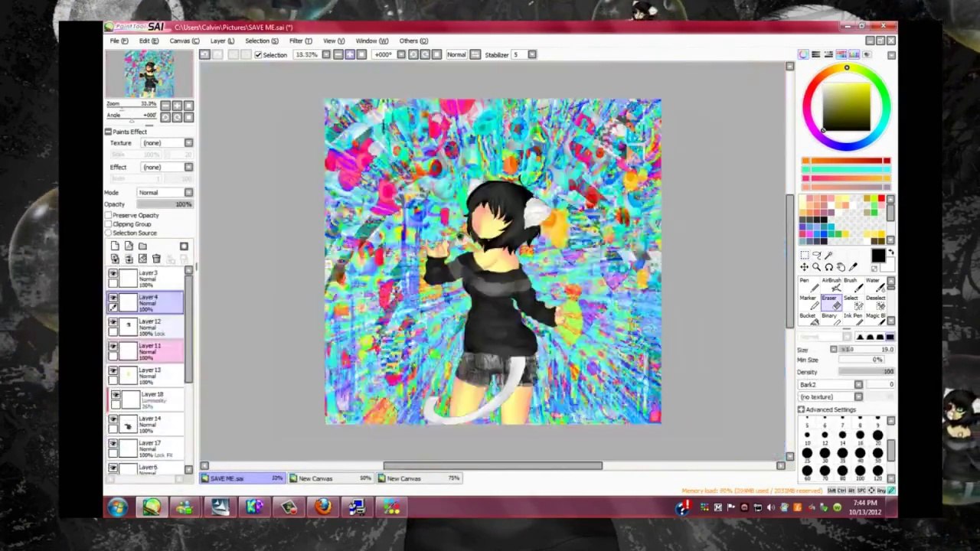
Task: Click the taskbar clock showing 7:44 PM
Action: [x=864, y=503]
